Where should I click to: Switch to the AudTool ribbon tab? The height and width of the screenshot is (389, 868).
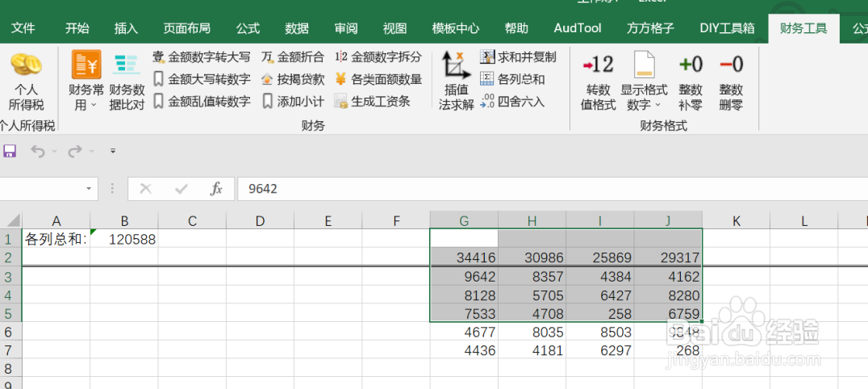point(578,28)
